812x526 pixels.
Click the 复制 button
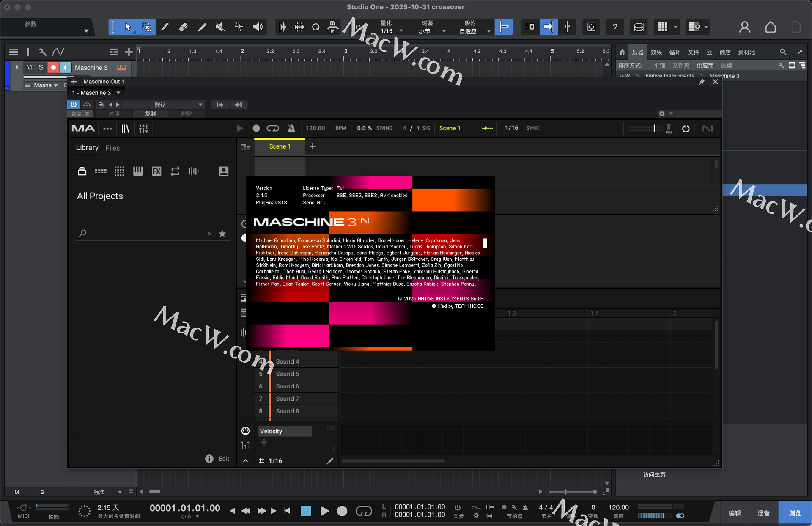151,114
